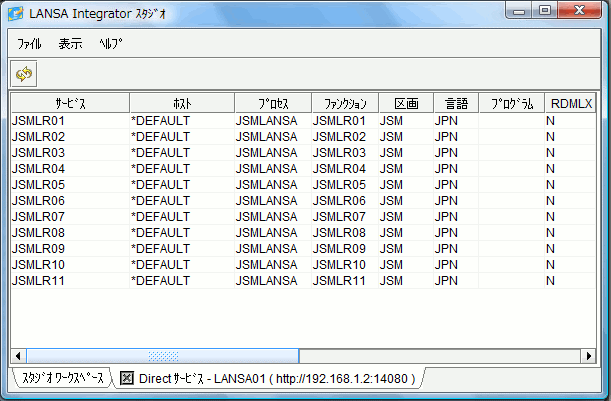Sort by the サービス column header
611x401 pixels.
(70, 103)
